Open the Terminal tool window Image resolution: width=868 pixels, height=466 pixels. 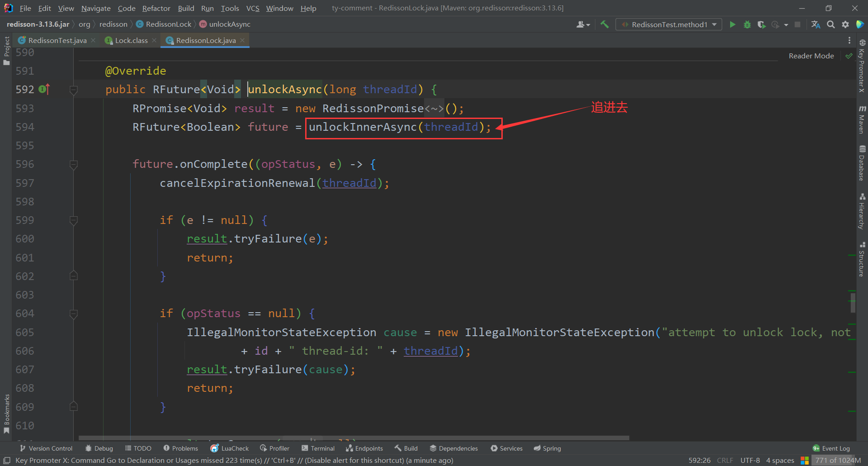[x=318, y=448]
